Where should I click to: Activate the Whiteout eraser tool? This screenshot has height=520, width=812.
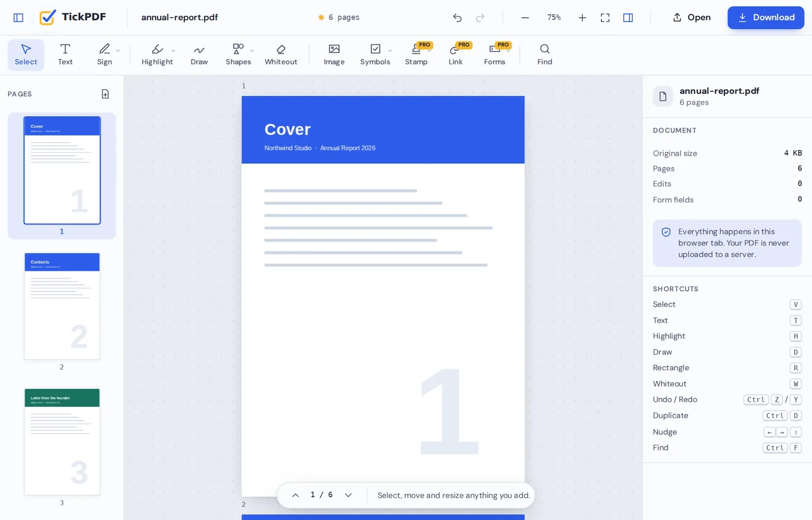point(281,55)
